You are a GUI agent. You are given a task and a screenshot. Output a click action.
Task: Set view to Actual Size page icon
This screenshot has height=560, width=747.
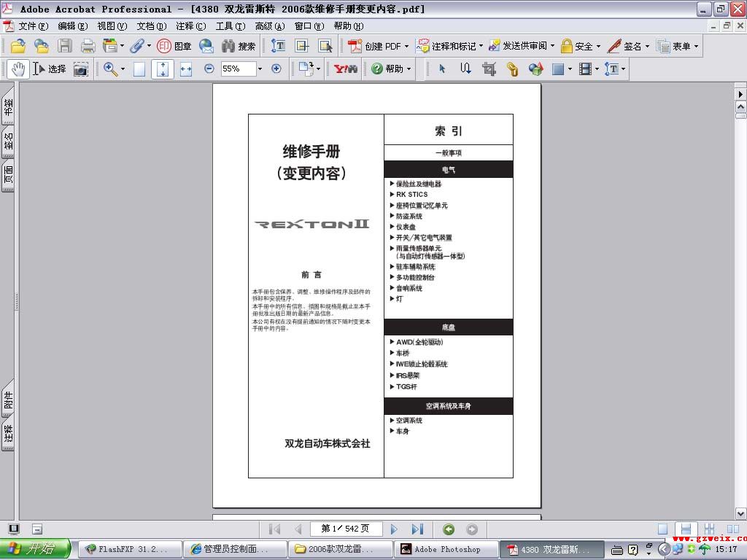coord(139,69)
